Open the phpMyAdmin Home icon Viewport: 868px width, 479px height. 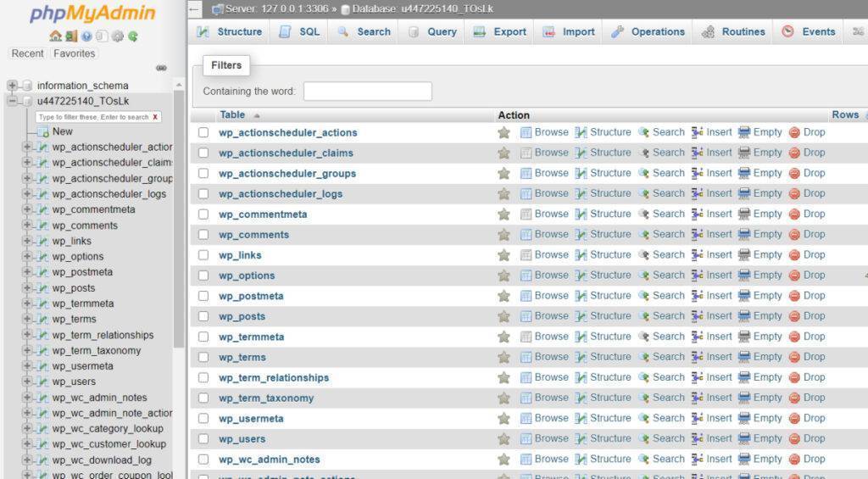click(55, 36)
